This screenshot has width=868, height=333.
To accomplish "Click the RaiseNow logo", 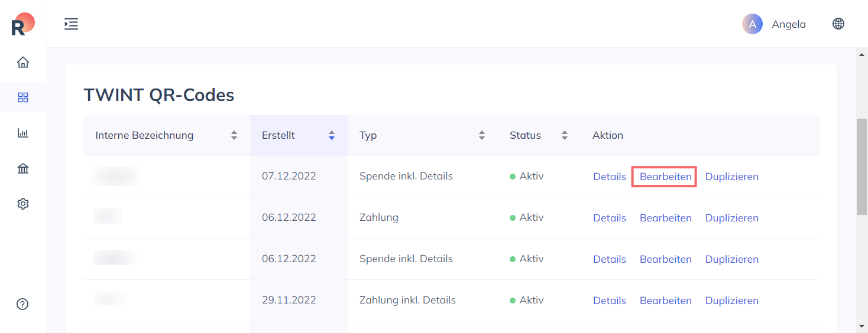I will tap(23, 24).
